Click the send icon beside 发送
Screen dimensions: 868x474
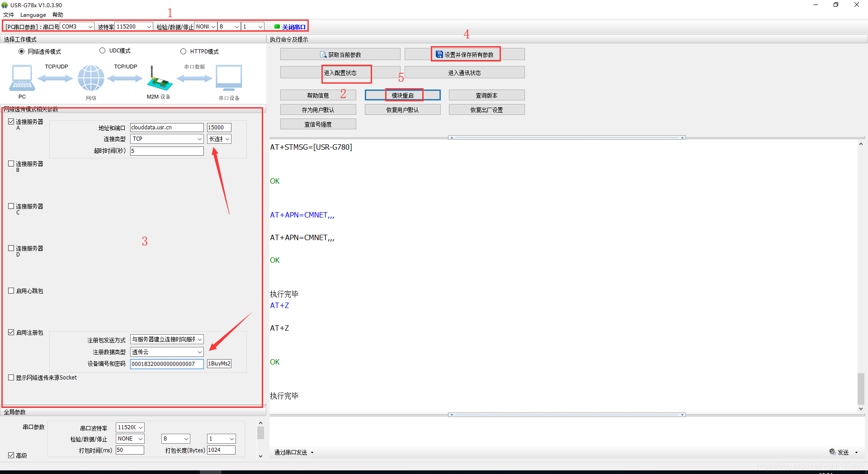[832, 451]
